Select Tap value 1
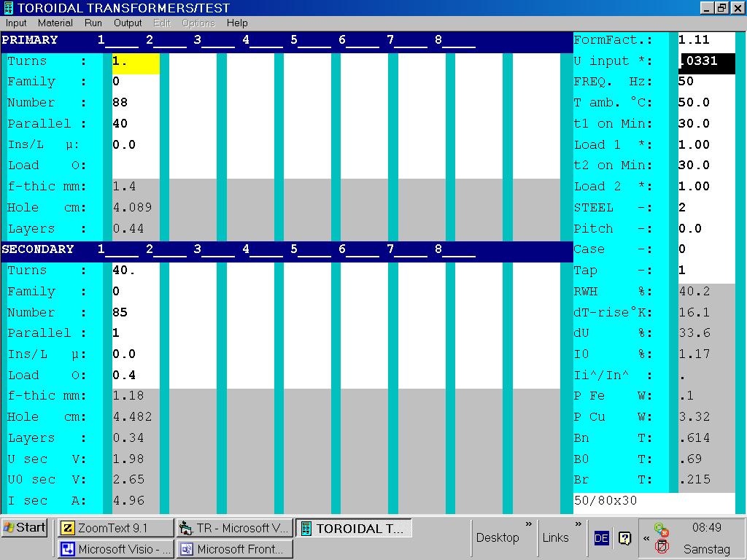This screenshot has width=747, height=560. pos(706,270)
